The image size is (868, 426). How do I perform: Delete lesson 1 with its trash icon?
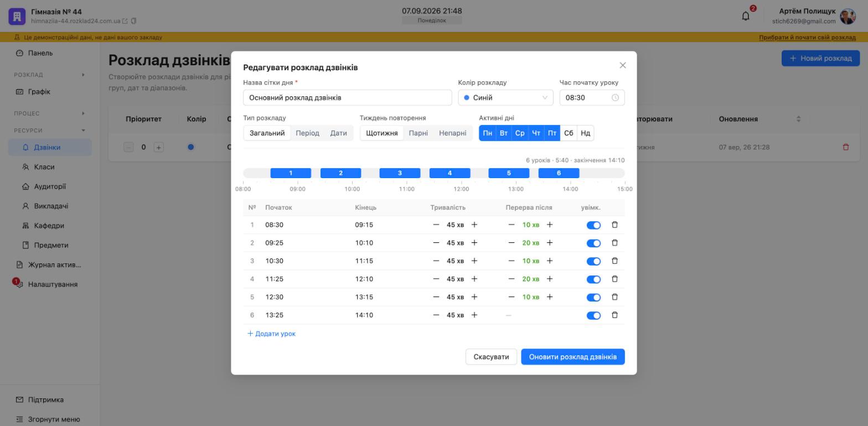pyautogui.click(x=614, y=225)
